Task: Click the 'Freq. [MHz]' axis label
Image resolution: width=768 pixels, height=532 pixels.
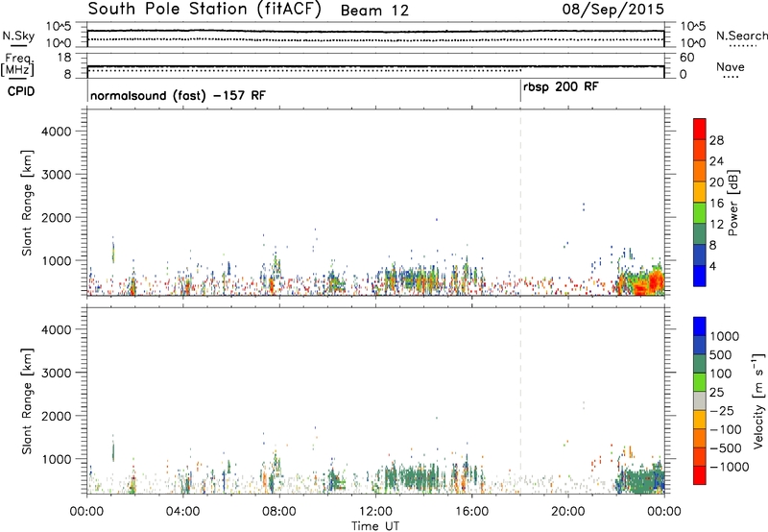Action: (x=17, y=65)
